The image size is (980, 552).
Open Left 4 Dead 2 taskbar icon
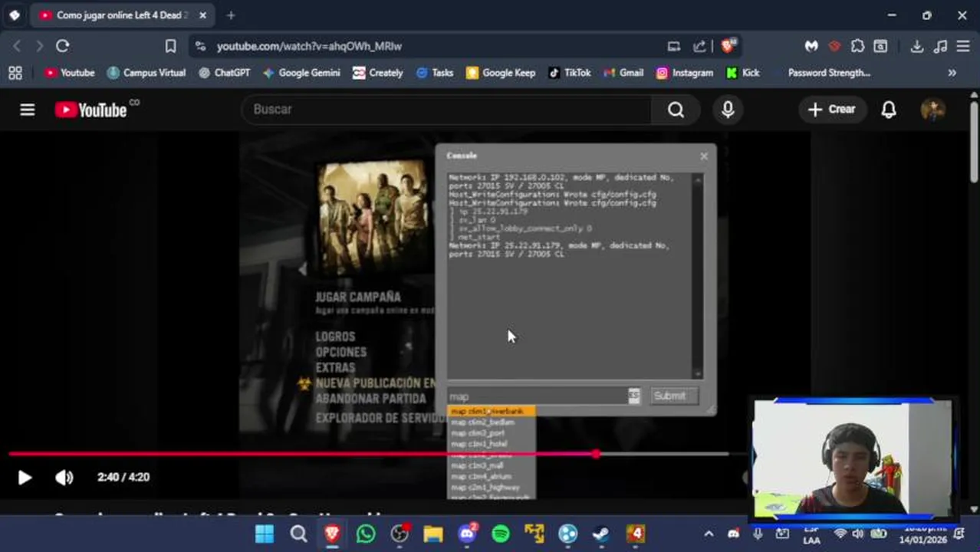pyautogui.click(x=636, y=534)
